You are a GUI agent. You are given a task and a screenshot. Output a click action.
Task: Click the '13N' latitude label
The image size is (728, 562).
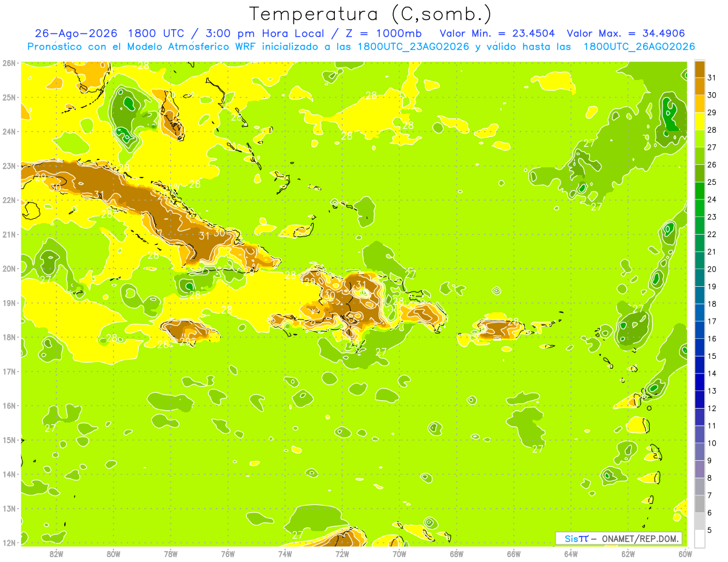pos(10,508)
